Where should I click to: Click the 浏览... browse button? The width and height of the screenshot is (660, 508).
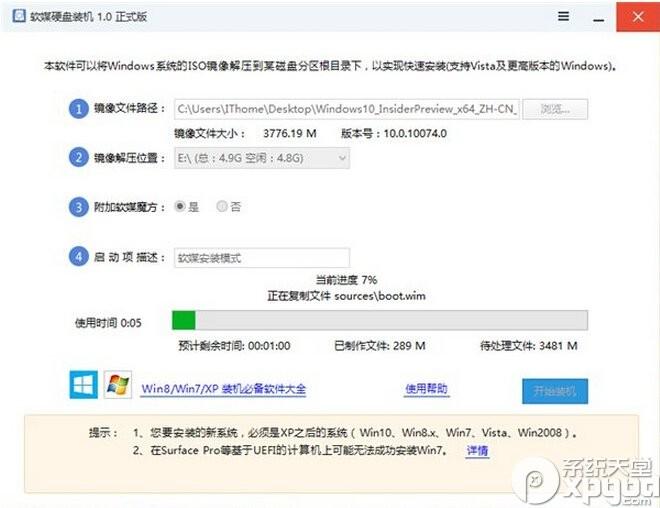555,109
